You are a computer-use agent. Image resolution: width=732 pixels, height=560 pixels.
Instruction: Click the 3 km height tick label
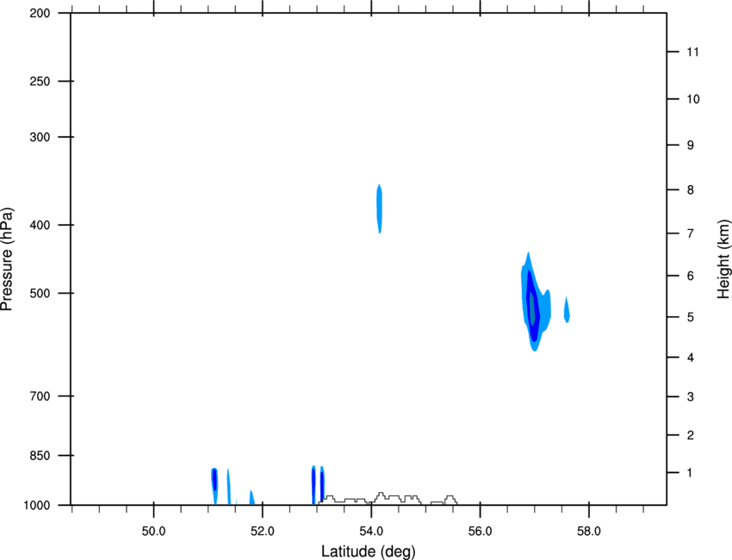click(691, 397)
